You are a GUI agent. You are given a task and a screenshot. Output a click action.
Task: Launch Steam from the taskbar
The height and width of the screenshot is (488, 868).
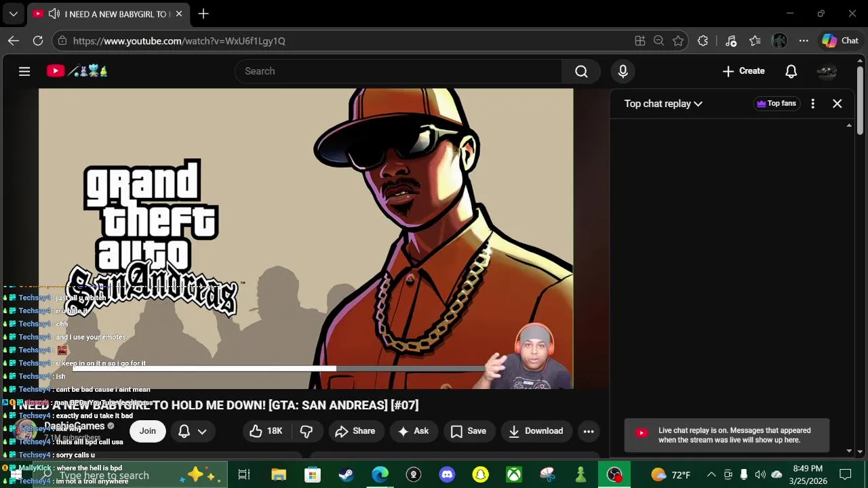(x=346, y=474)
